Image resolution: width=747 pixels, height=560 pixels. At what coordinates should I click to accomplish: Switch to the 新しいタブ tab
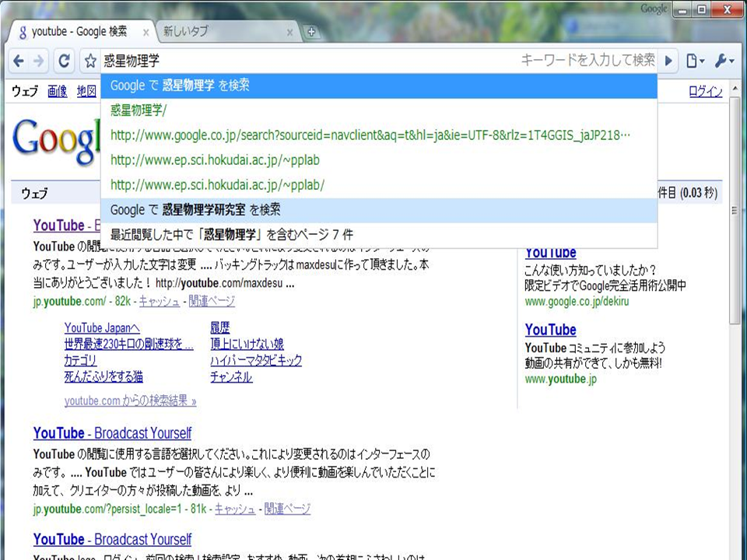[x=226, y=32]
